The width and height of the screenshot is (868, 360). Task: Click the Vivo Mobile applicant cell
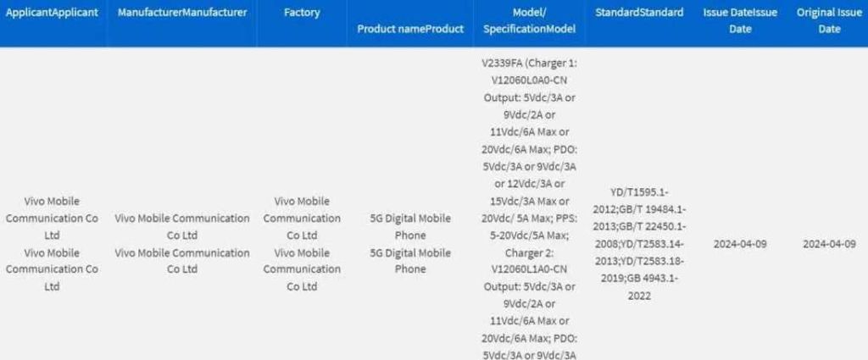(52, 243)
